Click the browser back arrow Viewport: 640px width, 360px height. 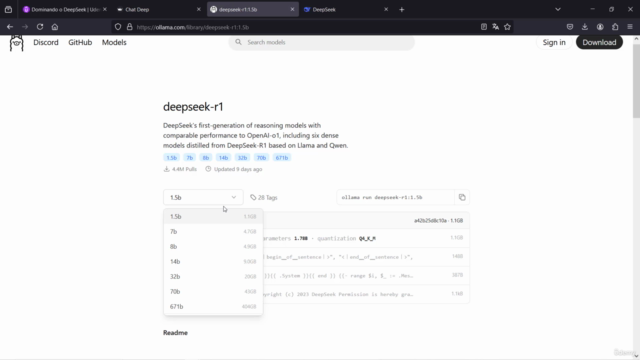pos(10,27)
